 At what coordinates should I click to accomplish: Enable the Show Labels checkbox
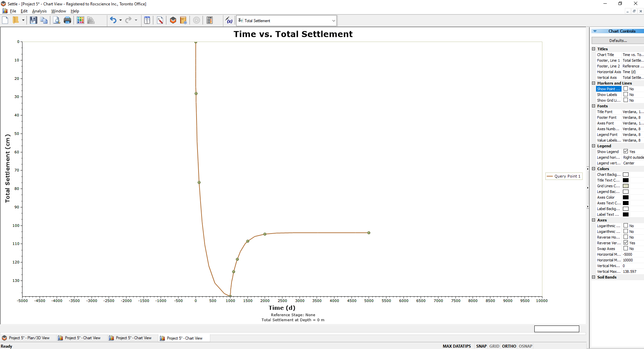tap(627, 94)
